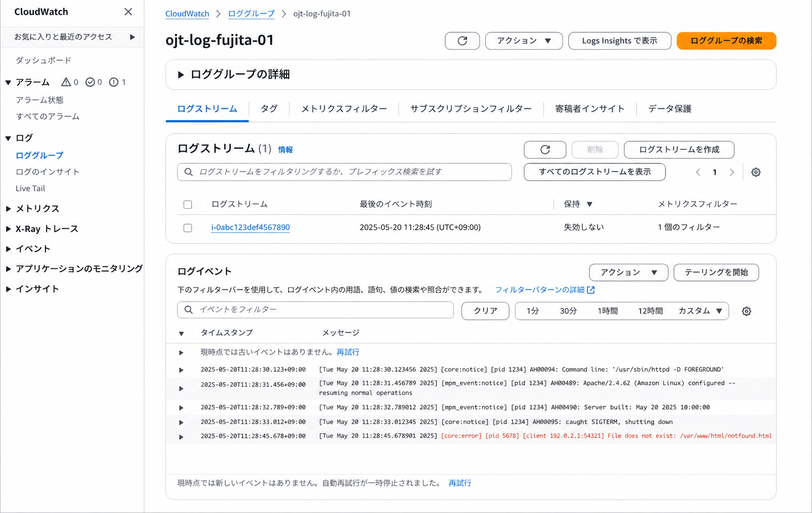The image size is (812, 513).
Task: Focus the log stream filter search field
Action: 345,172
